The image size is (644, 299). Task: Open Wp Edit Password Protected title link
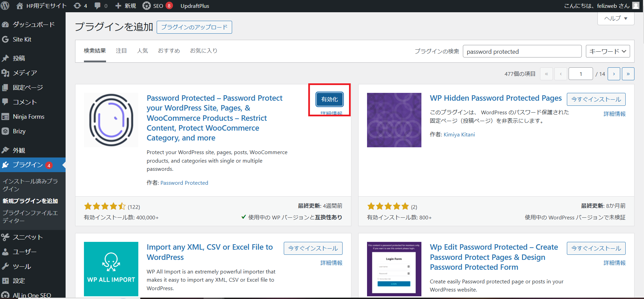[494, 257]
